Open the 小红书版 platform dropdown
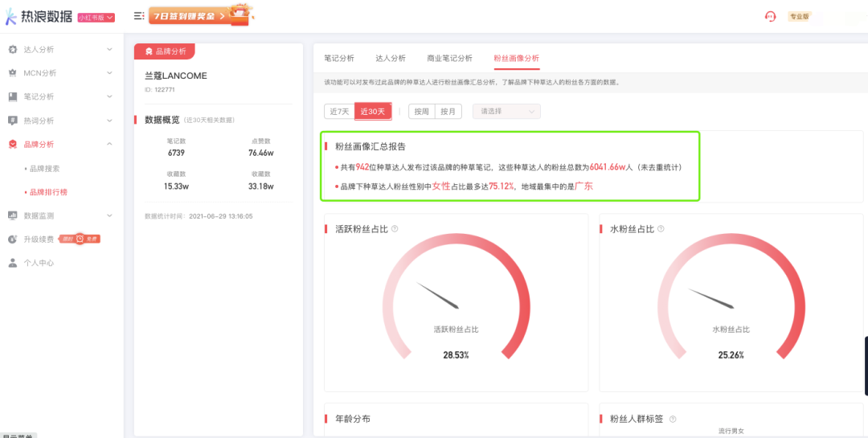Image resolution: width=868 pixels, height=438 pixels. (x=96, y=18)
